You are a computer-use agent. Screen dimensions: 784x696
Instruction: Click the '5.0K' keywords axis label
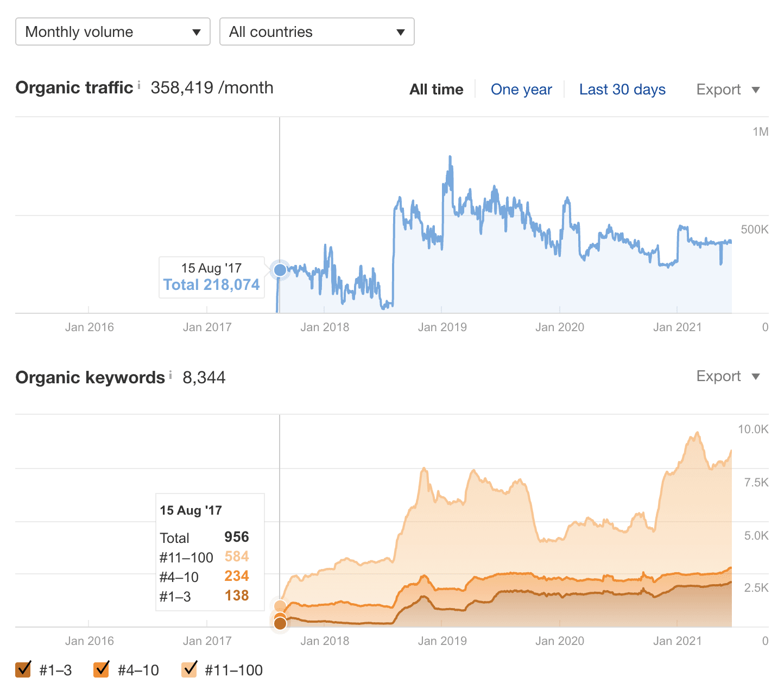pyautogui.click(x=756, y=536)
